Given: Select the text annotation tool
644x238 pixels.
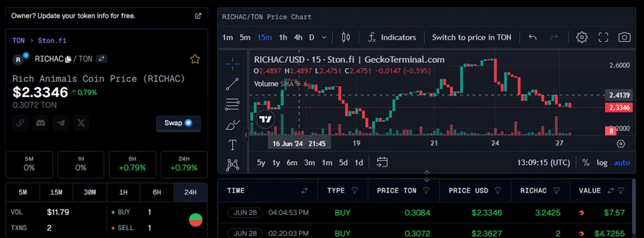Looking at the screenshot, I should point(233,145).
